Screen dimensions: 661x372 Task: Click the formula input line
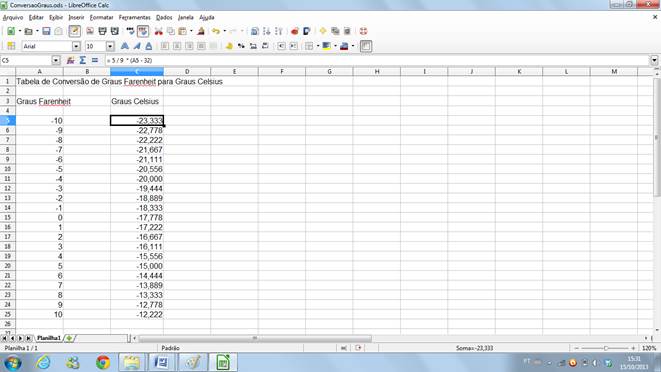[377, 61]
